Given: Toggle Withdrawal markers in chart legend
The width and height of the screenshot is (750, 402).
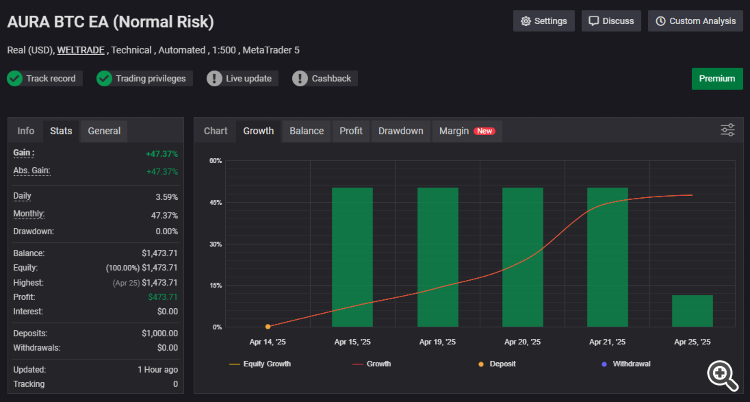Looking at the screenshot, I should click(x=625, y=364).
